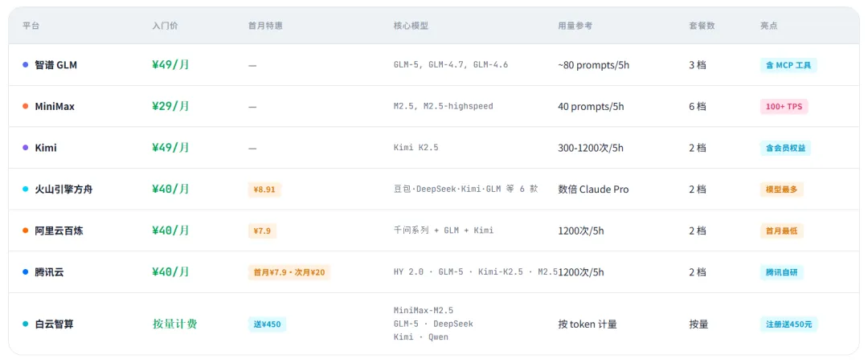Click the 入门价 column header
Viewport: 868px width, 363px height.
[165, 26]
